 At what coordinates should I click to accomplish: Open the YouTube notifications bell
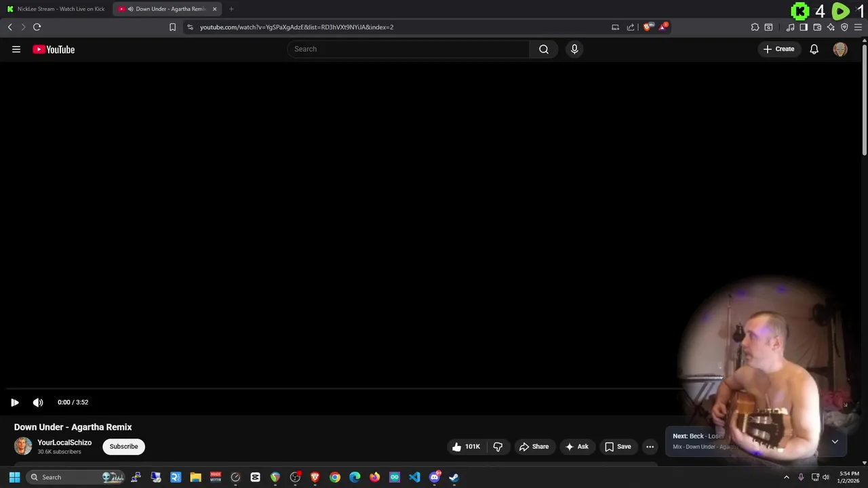point(814,49)
